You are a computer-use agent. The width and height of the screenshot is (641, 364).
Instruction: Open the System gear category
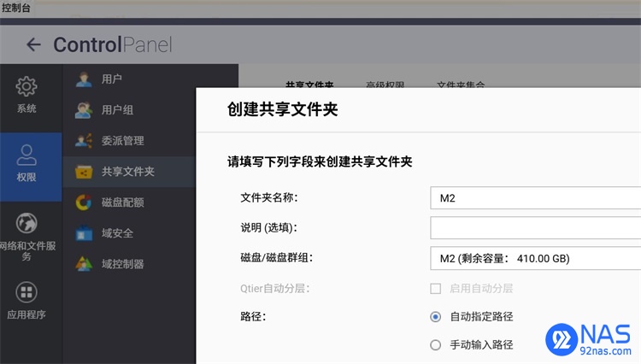pyautogui.click(x=26, y=86)
